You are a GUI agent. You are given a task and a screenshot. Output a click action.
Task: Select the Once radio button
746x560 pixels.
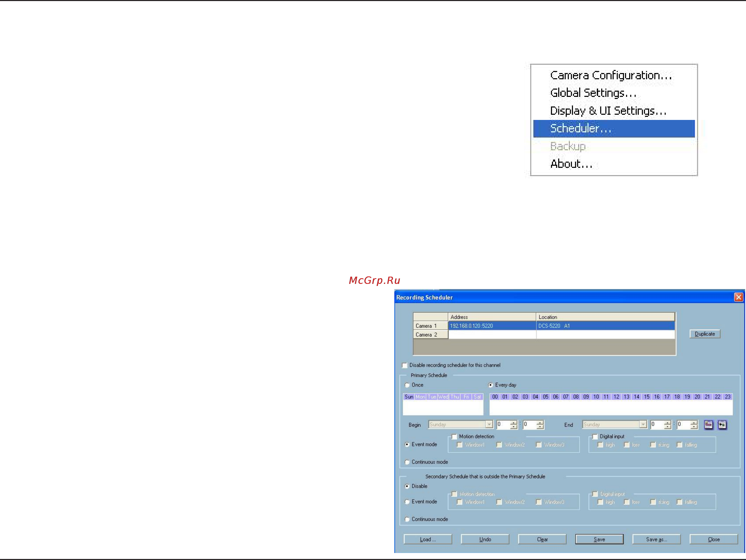click(407, 385)
